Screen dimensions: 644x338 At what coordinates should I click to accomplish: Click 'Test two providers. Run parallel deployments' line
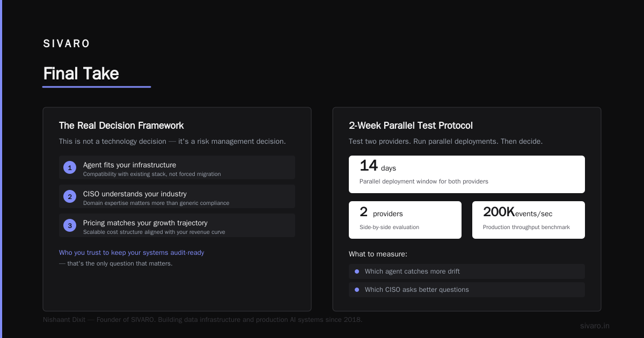pyautogui.click(x=445, y=142)
